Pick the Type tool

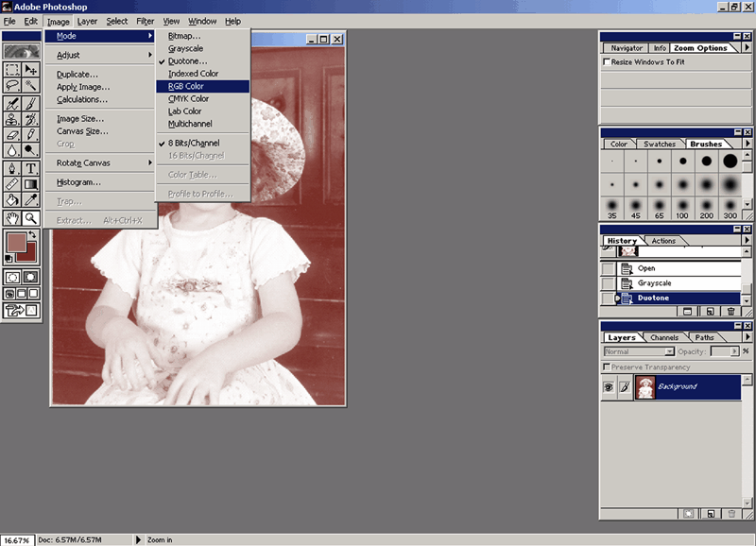click(31, 167)
